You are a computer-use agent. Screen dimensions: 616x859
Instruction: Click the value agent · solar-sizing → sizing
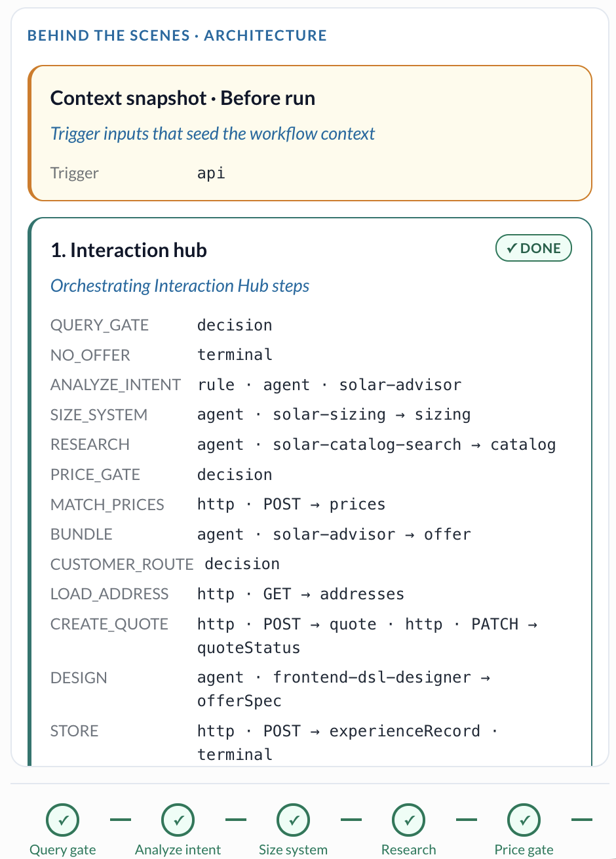coord(334,415)
